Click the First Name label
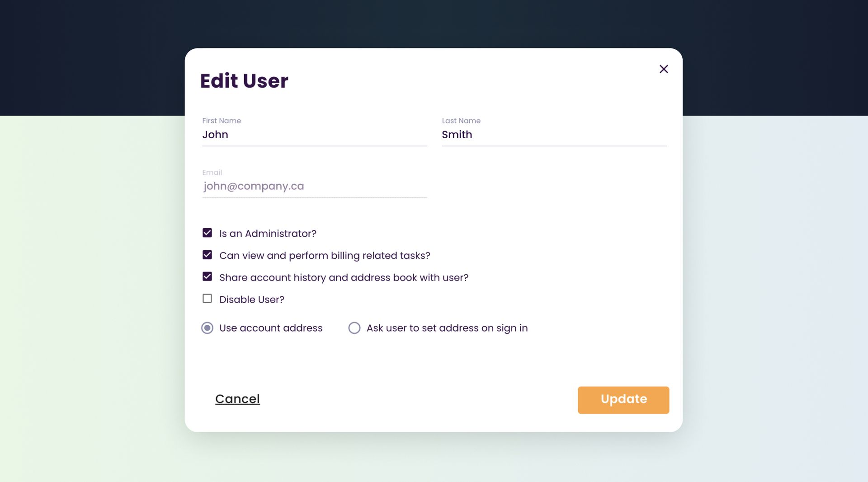Screen dimensions: 868x482 221,121
